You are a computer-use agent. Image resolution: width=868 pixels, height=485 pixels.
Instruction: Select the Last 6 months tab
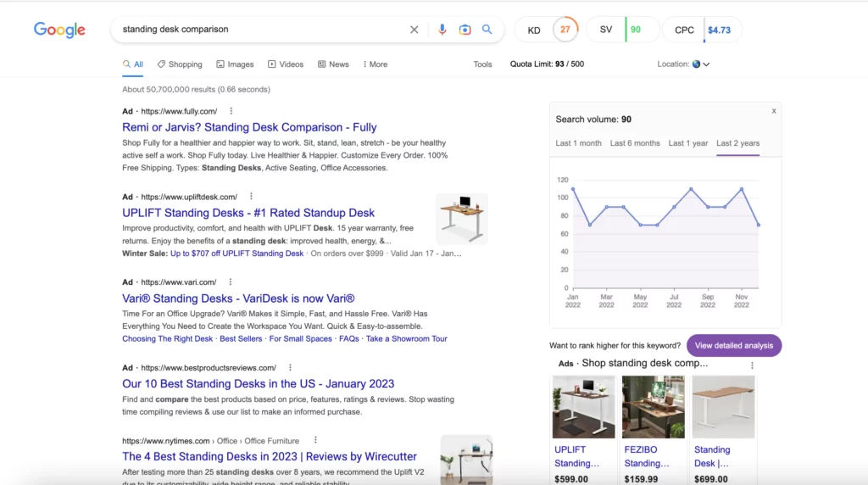[x=635, y=143]
